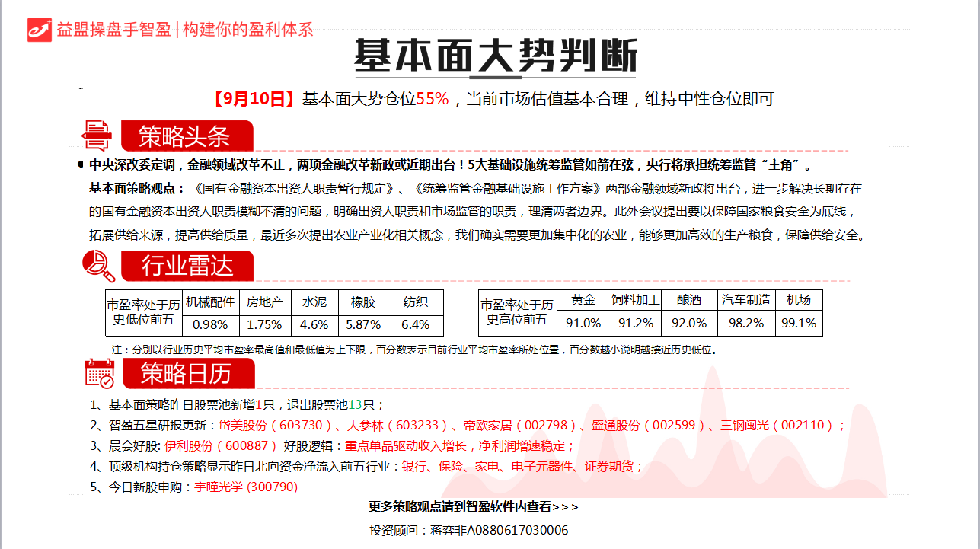
Task: Select the 行业雷达 red header banner
Action: pos(187,266)
